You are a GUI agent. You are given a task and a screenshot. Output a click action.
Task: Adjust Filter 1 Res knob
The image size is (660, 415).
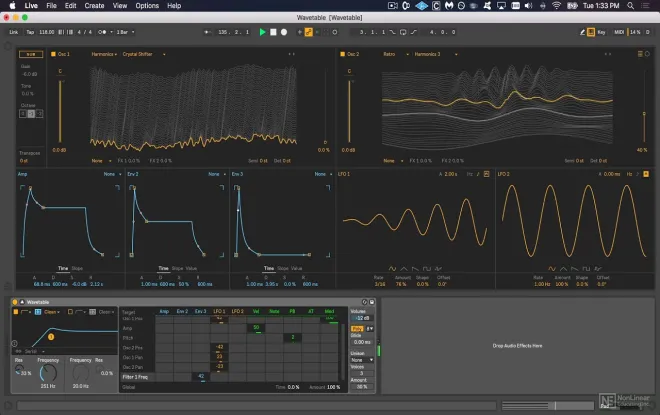coord(19,369)
